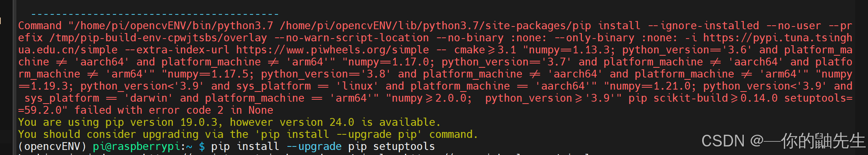
Task: Click the ''linux'' platform text
Action: point(357,86)
